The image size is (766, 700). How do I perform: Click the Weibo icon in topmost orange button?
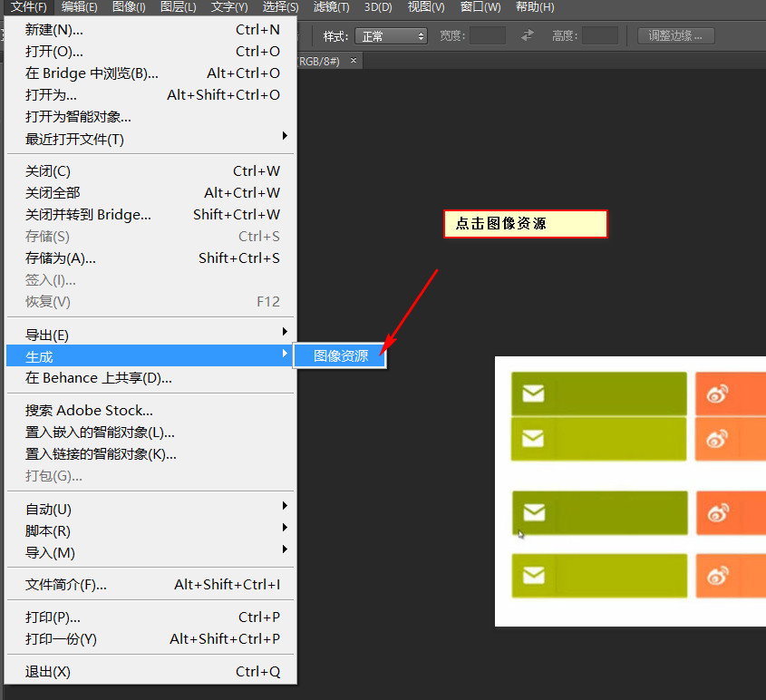point(718,394)
